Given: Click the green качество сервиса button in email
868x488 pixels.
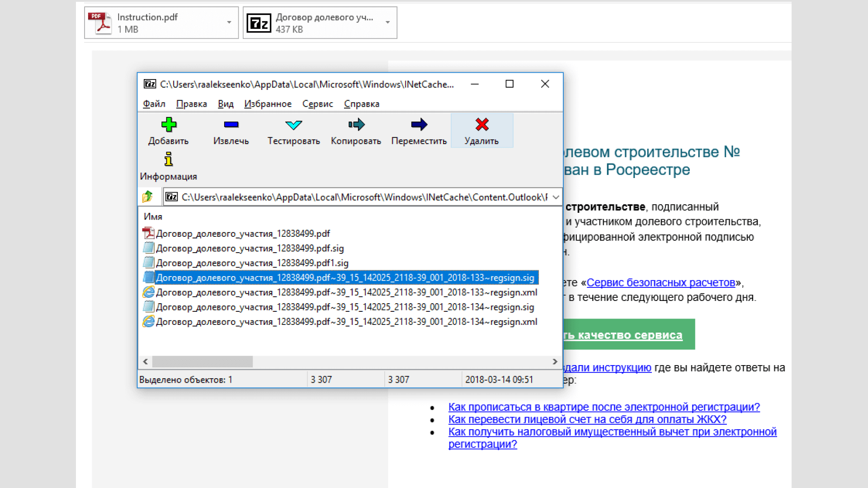Looking at the screenshot, I should click(x=629, y=334).
